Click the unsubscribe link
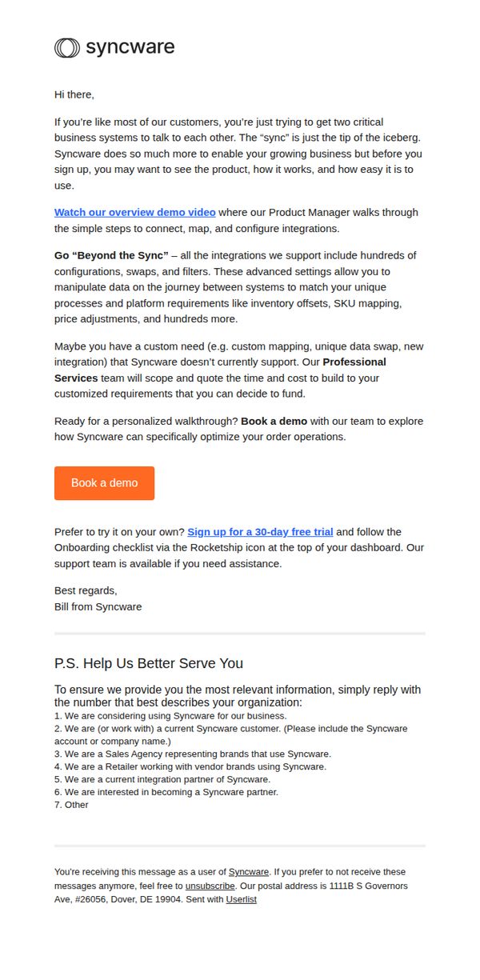The width and height of the screenshot is (480, 980). coord(210,886)
